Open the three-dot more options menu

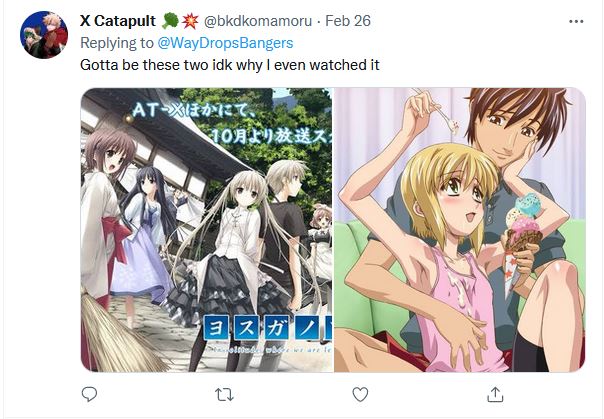(x=576, y=22)
